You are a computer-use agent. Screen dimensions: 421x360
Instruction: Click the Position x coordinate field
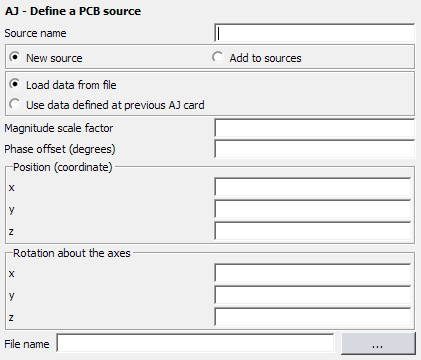[313, 187]
